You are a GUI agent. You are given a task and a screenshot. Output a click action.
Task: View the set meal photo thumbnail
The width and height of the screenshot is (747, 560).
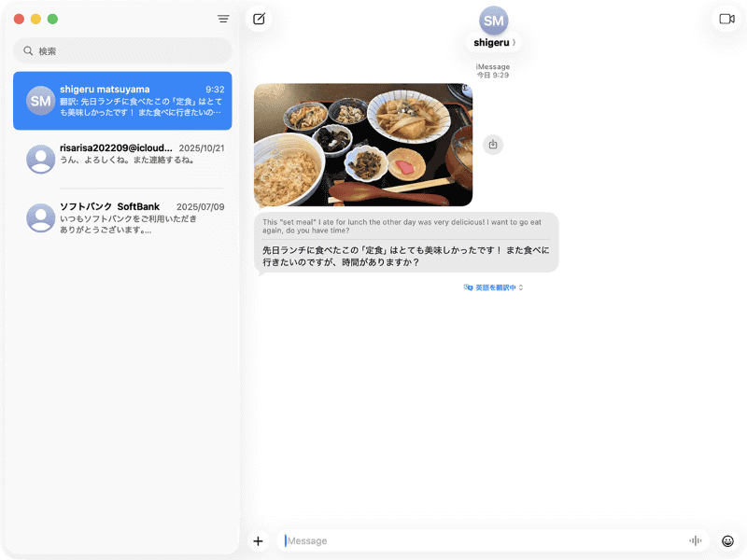pyautogui.click(x=362, y=145)
